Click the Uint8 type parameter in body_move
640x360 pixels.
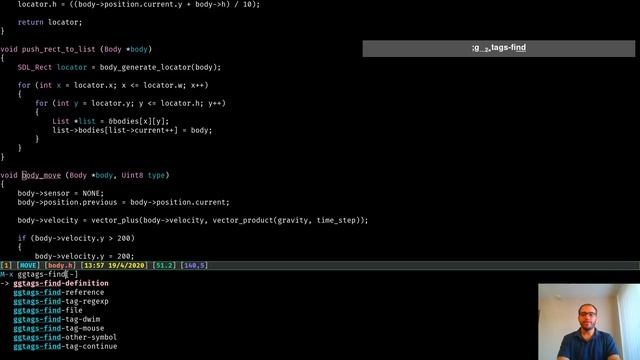pos(132,175)
